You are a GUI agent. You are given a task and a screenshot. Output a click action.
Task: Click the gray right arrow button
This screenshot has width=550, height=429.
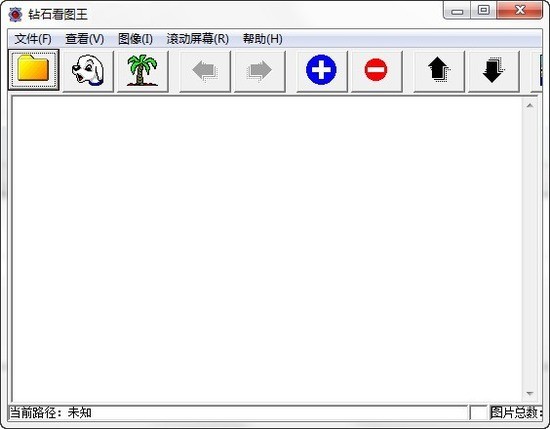260,71
